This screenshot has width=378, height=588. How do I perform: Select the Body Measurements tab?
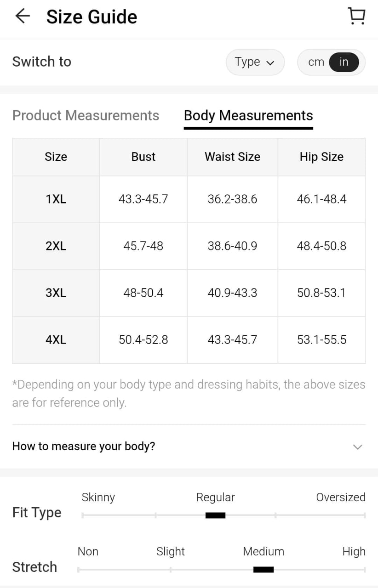click(248, 115)
